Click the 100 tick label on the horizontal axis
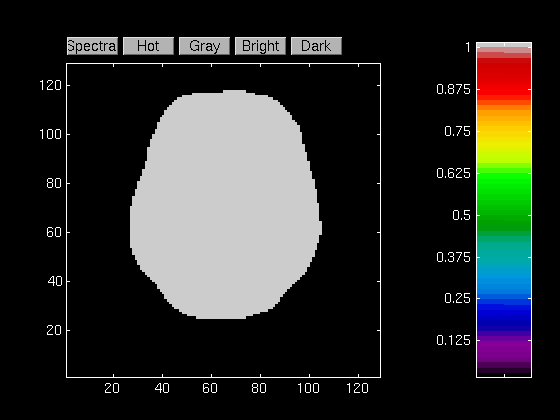Image resolution: width=560 pixels, height=420 pixels. pos(308,388)
